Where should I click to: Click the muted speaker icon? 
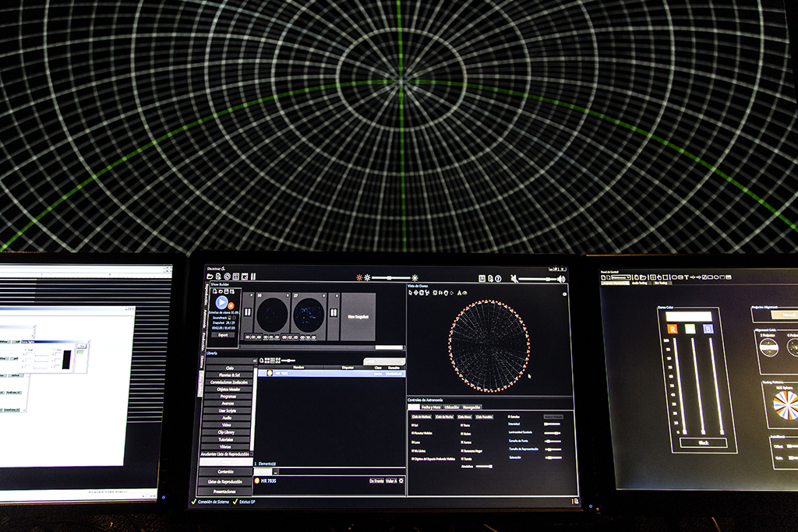(x=514, y=278)
